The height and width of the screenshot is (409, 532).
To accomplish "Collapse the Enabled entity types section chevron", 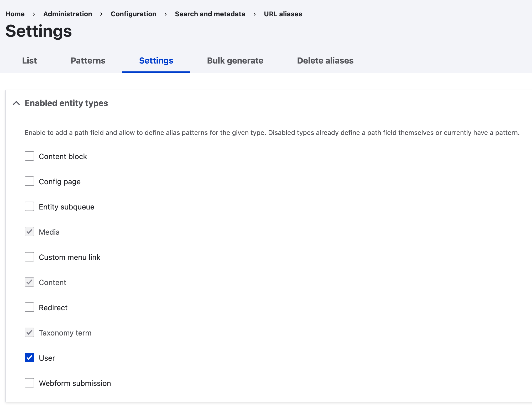I will tap(16, 103).
